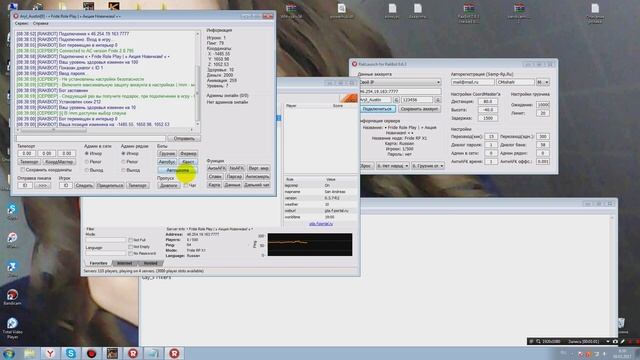Viewport: 640px width, 360px height.
Task: Click the chat log horizontal scrollbar
Action: 104,130
